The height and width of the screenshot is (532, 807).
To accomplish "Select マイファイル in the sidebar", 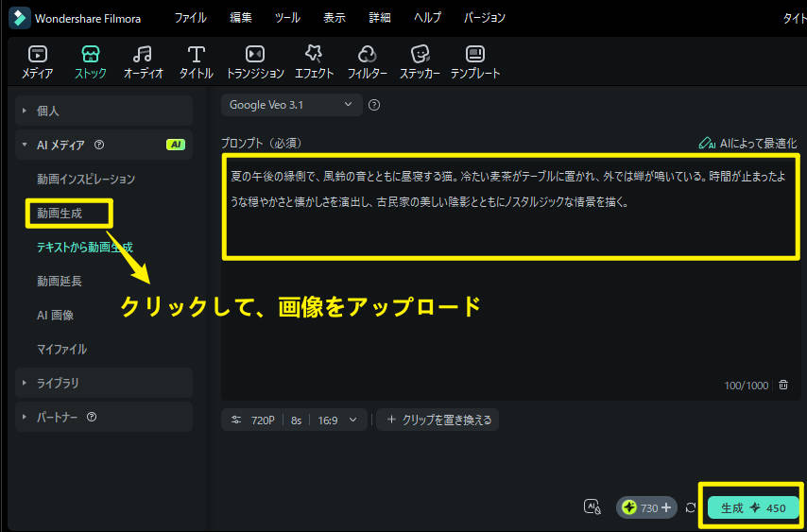I will [61, 350].
